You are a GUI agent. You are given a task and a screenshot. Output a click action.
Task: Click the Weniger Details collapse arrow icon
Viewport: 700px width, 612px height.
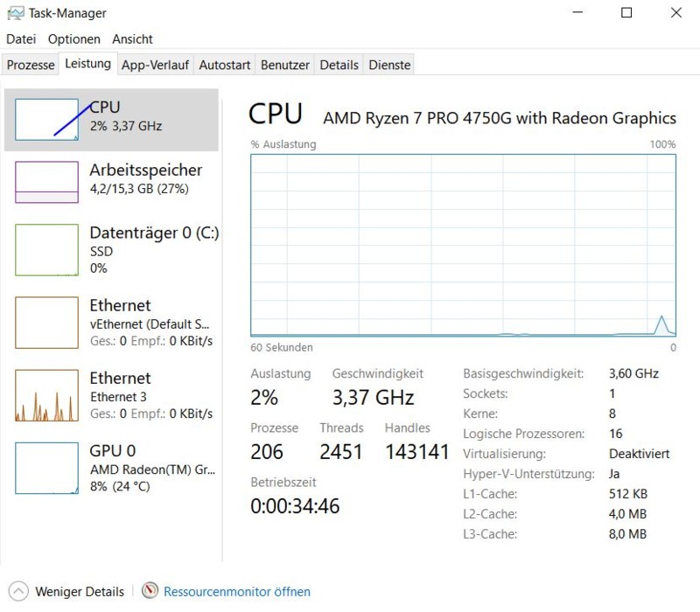point(18,592)
